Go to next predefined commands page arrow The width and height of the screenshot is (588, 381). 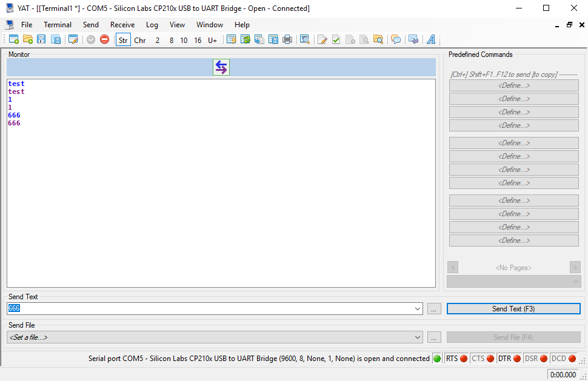[575, 268]
